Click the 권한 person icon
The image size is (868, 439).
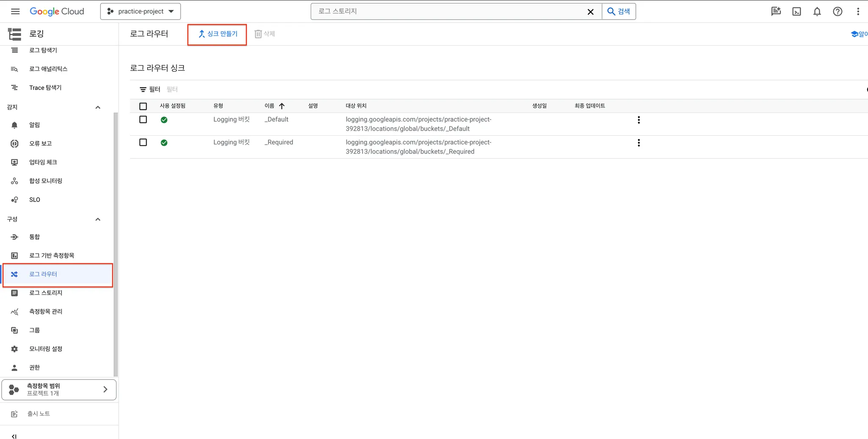[14, 368]
